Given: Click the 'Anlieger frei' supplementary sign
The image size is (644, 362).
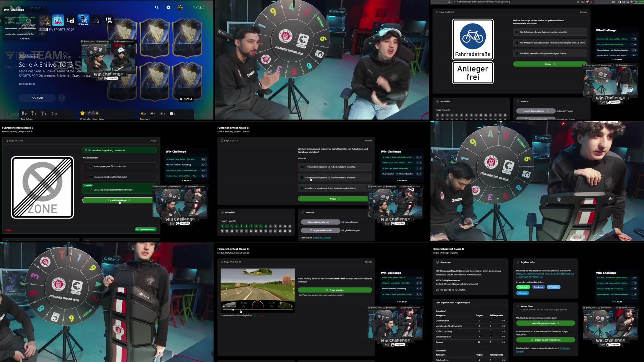Looking at the screenshot, I should [472, 73].
